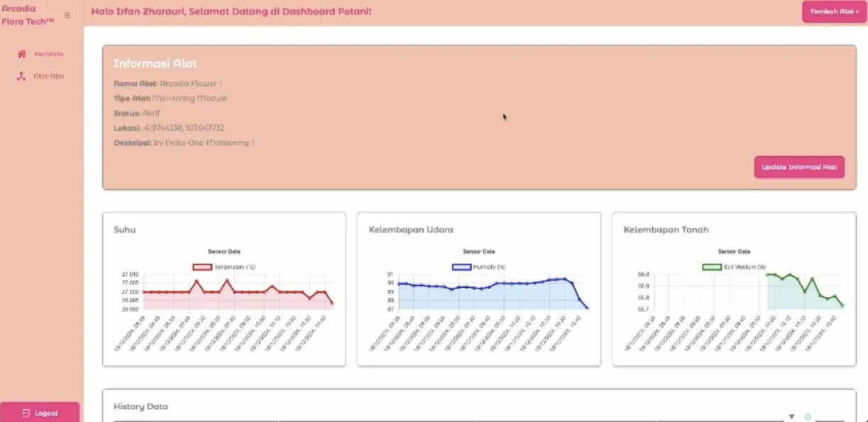Click the Status: Aktif line

tap(137, 113)
